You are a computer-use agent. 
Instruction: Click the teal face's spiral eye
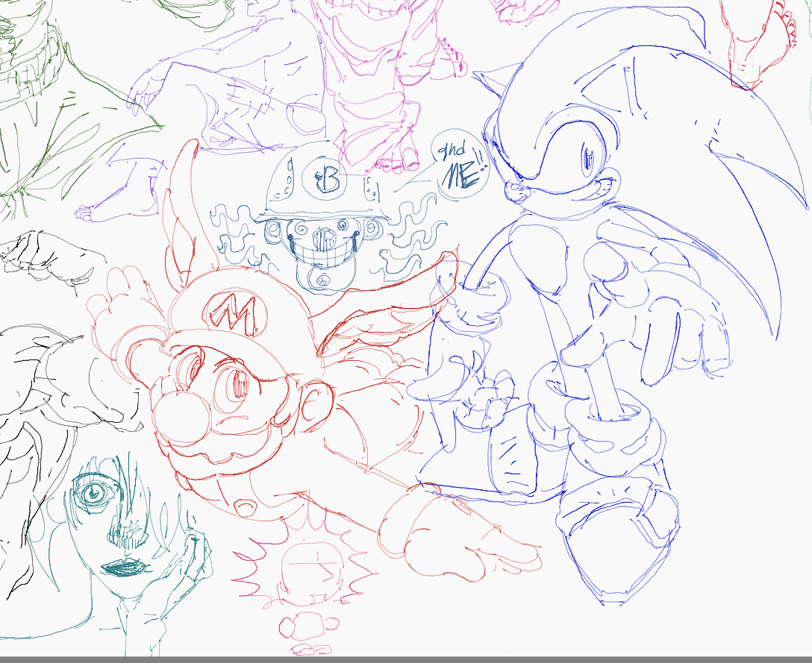[93, 492]
